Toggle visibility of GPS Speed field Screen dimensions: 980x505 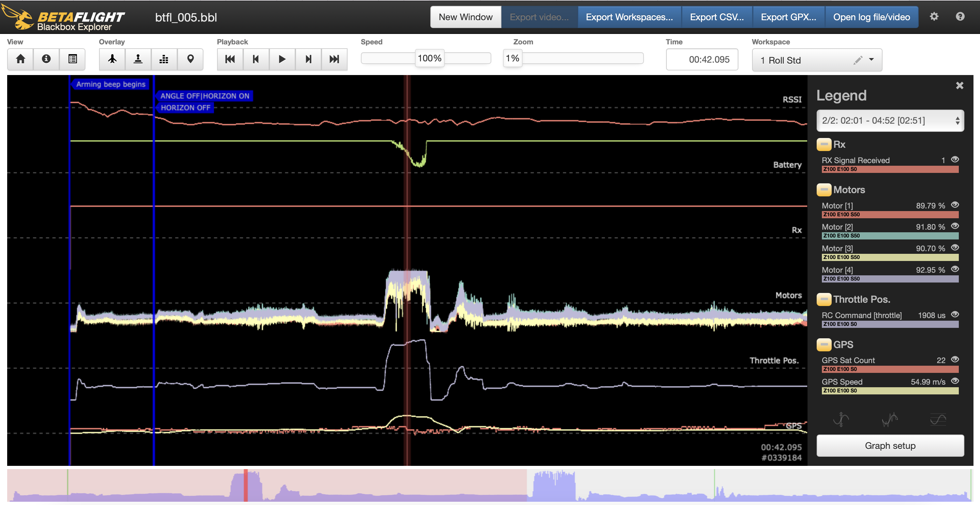coord(955,381)
